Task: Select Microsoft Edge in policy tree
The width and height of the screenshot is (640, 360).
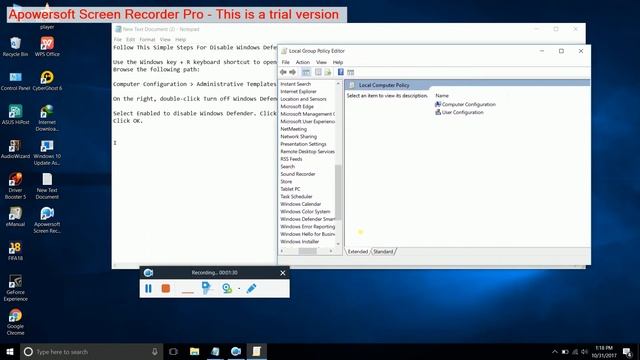Action: click(x=297, y=107)
